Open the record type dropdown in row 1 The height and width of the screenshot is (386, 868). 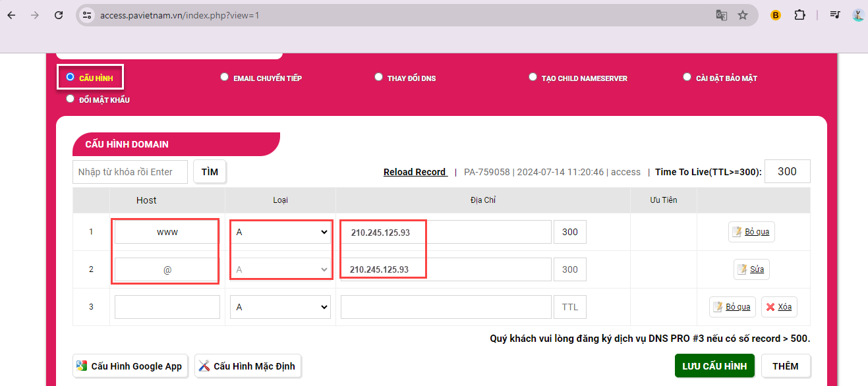coord(280,232)
